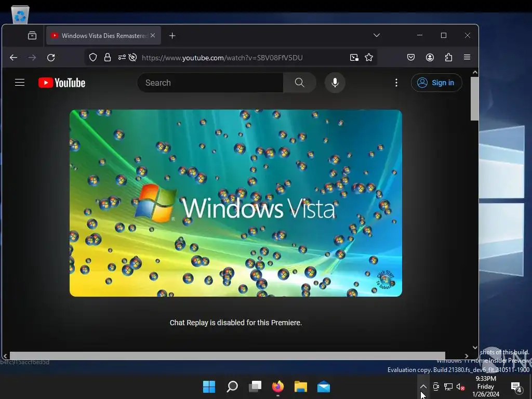Open taskbar Search magnifier
The height and width of the screenshot is (399, 532).
point(232,387)
